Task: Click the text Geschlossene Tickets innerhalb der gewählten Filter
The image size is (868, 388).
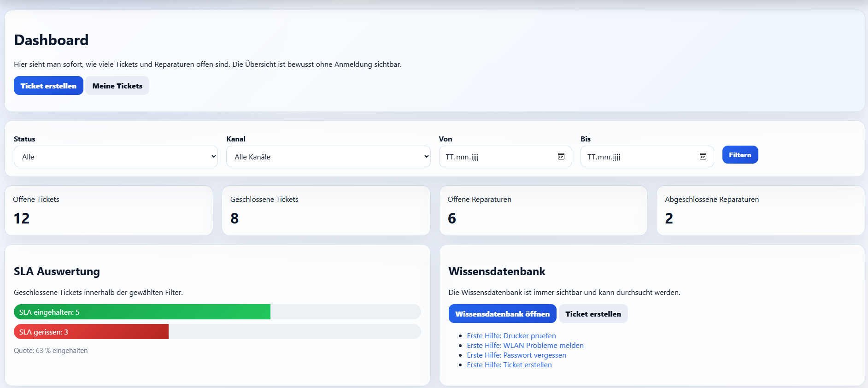Action: point(98,293)
